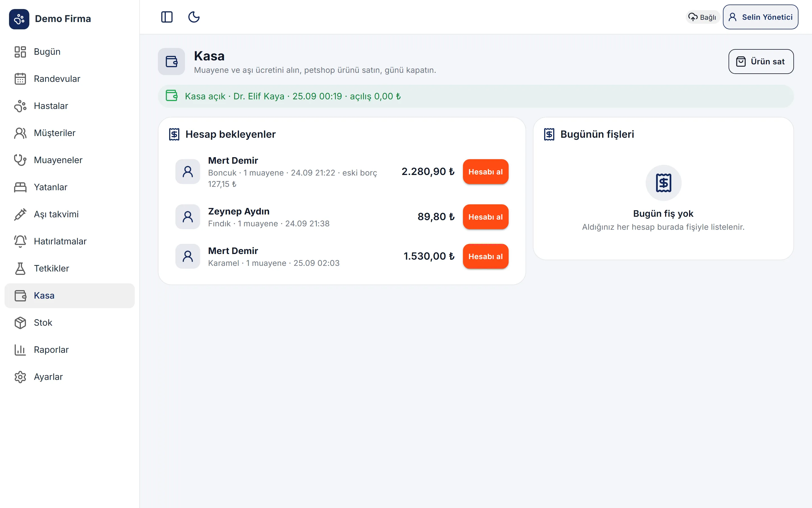The width and height of the screenshot is (812, 508).
Task: Open Bugün dashboard icon in sidebar
Action: pos(20,52)
